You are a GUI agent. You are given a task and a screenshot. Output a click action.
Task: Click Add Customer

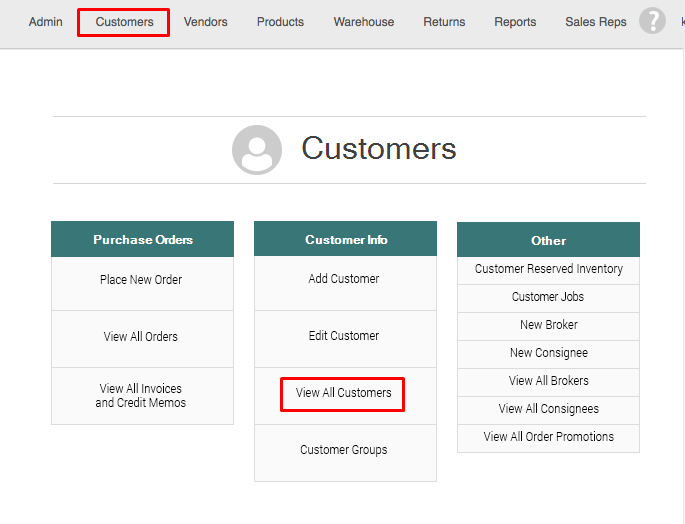tap(344, 279)
